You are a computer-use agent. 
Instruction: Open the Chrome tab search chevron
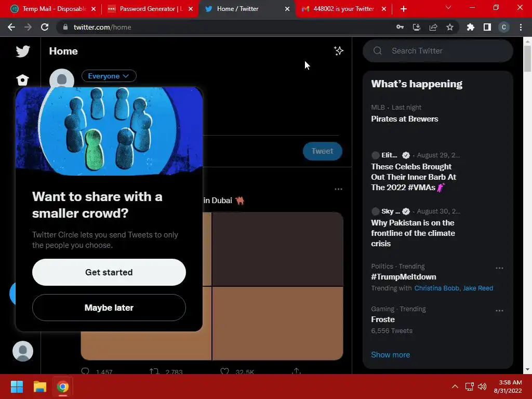click(448, 7)
